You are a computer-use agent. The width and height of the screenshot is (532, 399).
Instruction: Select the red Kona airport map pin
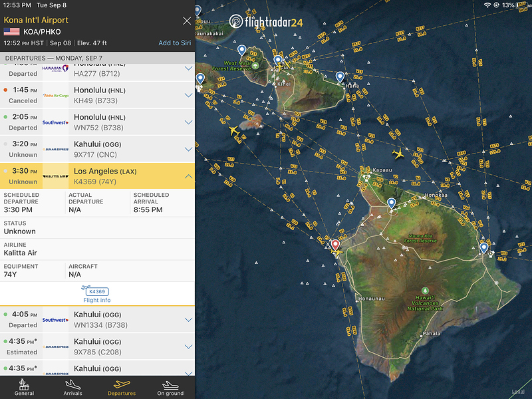coord(335,244)
